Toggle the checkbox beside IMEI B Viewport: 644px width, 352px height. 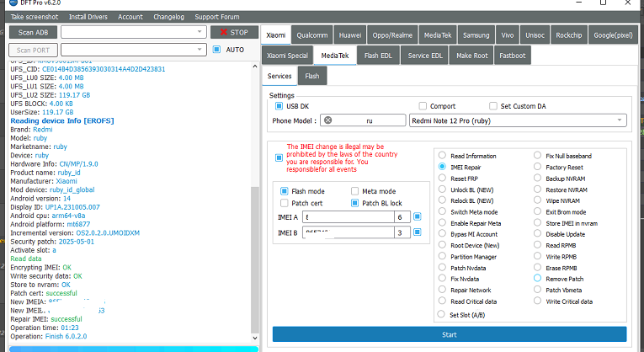click(x=418, y=232)
